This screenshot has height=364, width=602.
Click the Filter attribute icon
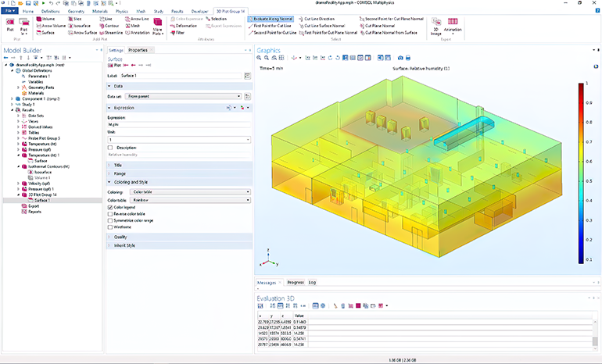(x=176, y=34)
